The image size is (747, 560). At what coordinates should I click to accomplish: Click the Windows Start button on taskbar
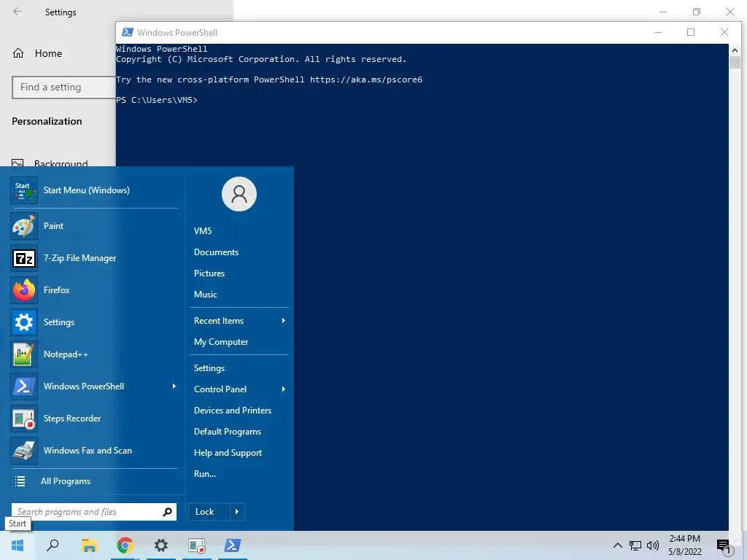tap(18, 545)
